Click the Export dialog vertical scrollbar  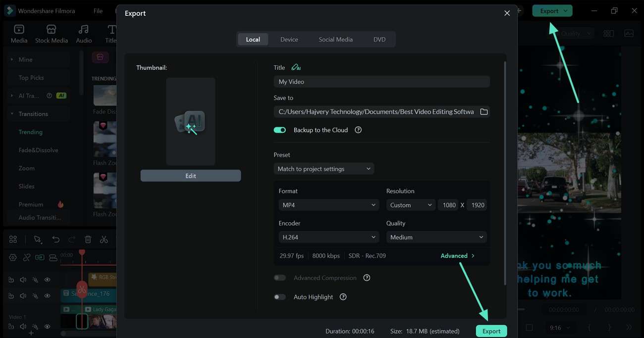(505, 173)
